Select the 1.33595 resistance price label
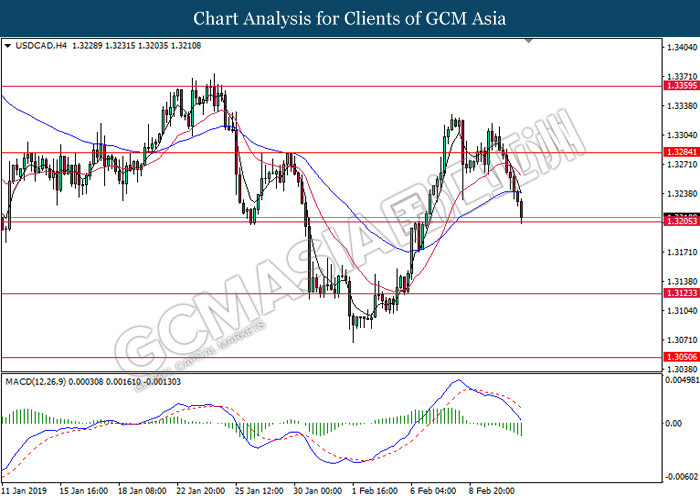This screenshot has height=500, width=700. pyautogui.click(x=682, y=86)
